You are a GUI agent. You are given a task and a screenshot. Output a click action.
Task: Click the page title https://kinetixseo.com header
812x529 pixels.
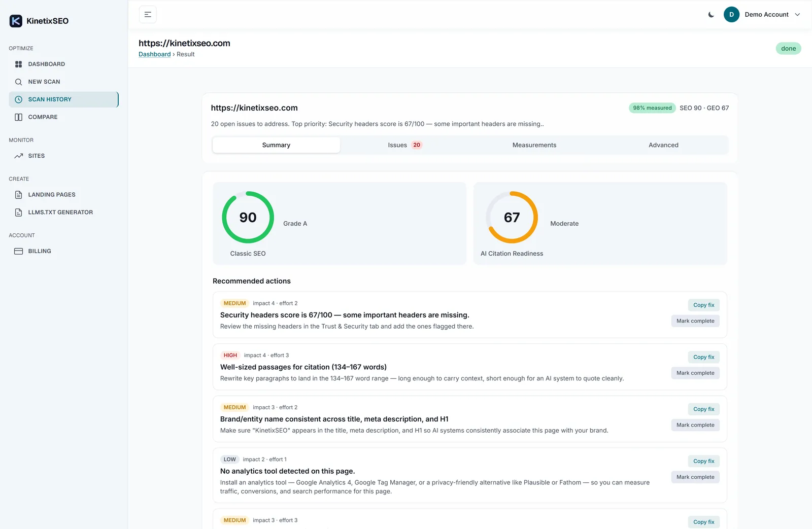tap(184, 43)
